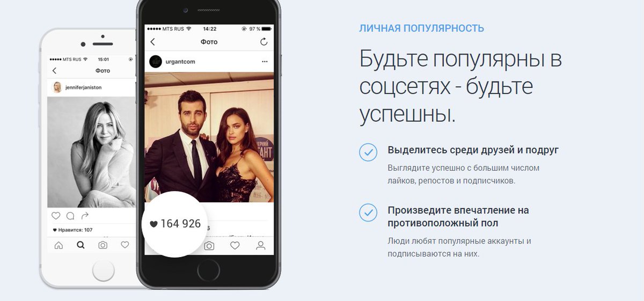Open the activity heart tab on the white phone
The height and width of the screenshot is (301, 644).
[x=125, y=245]
